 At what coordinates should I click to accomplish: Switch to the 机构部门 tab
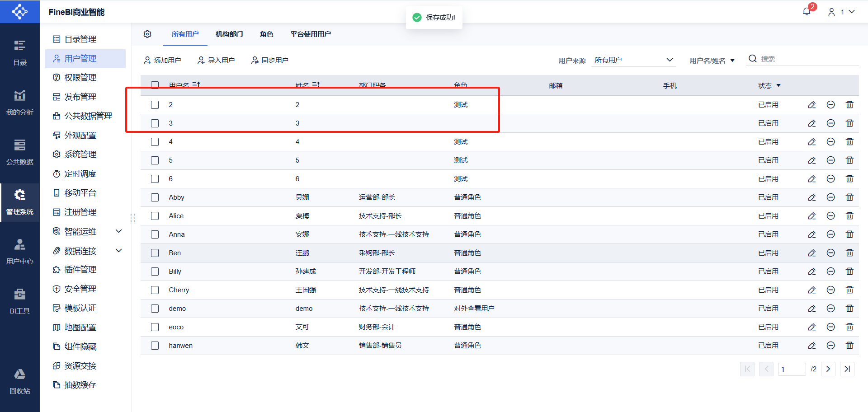click(x=229, y=34)
